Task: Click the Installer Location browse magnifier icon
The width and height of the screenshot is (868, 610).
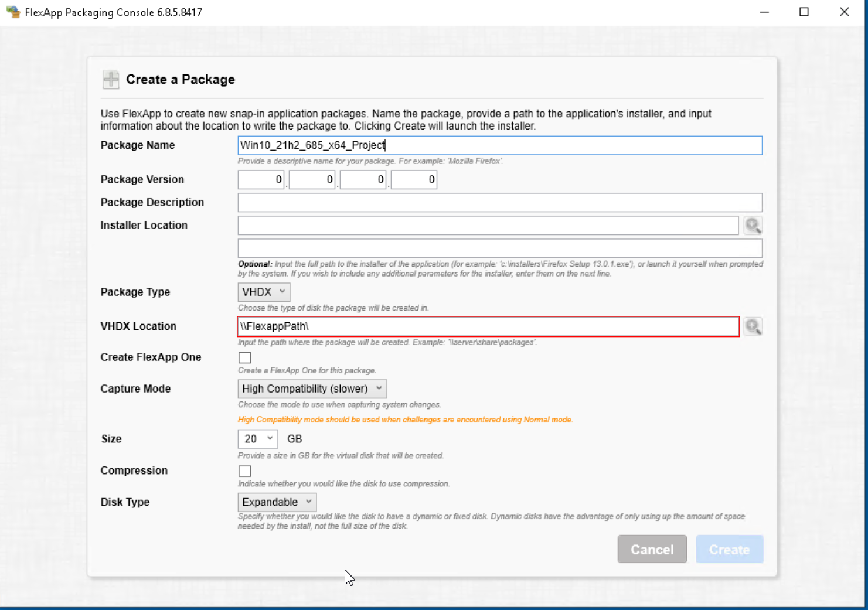Action: pos(753,226)
